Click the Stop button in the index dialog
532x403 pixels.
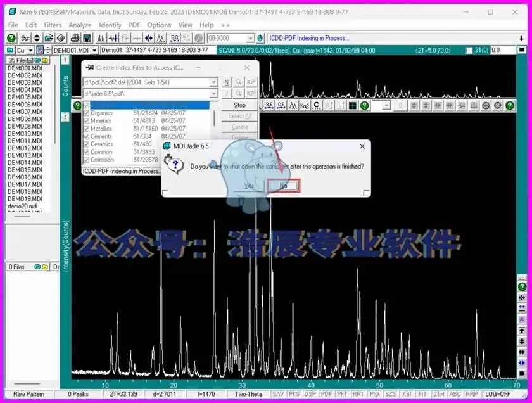pyautogui.click(x=239, y=105)
